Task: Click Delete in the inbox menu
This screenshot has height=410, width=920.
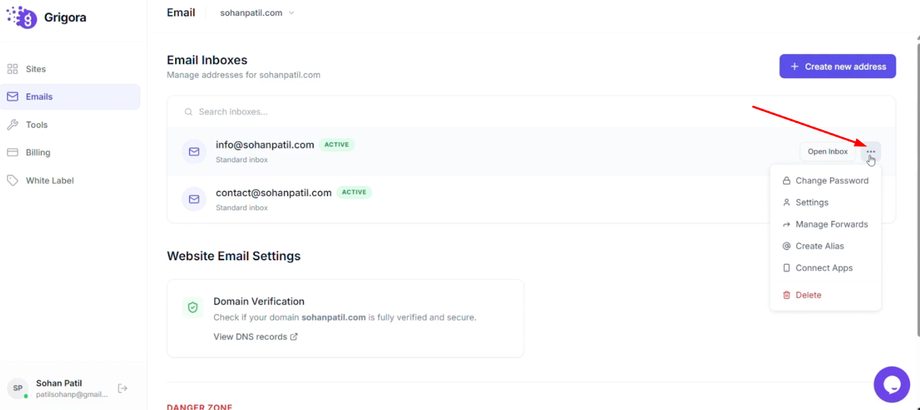Action: coord(808,295)
